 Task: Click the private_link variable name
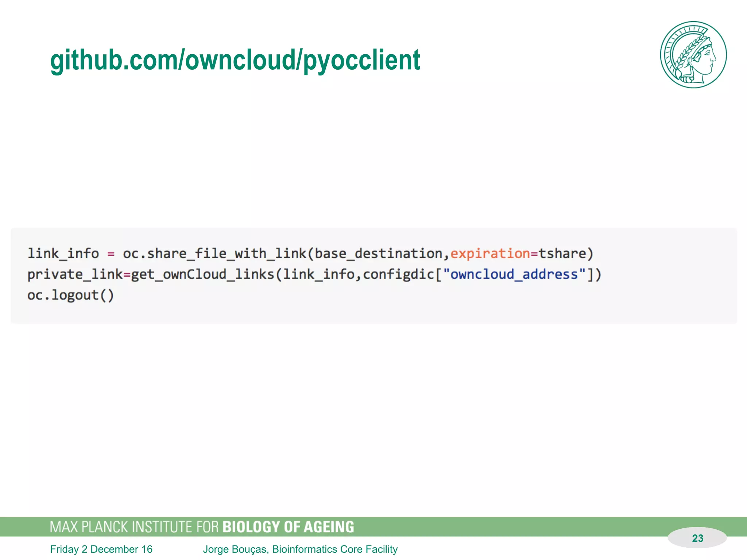pyautogui.click(x=75, y=274)
